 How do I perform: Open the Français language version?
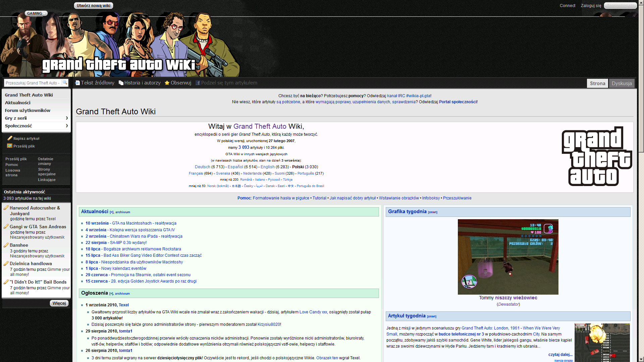tap(196, 173)
